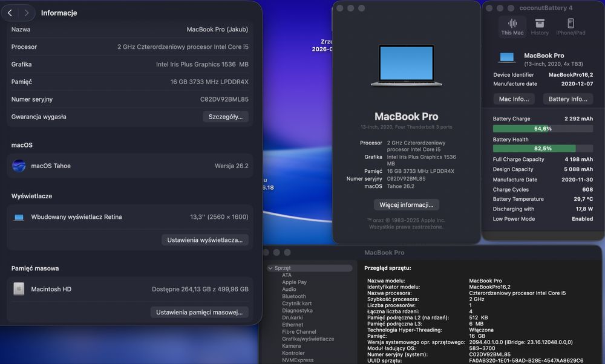Viewport: 605px width, 364px height.
Task: Click the Battery Charge 54,6% bar
Action: [543, 129]
